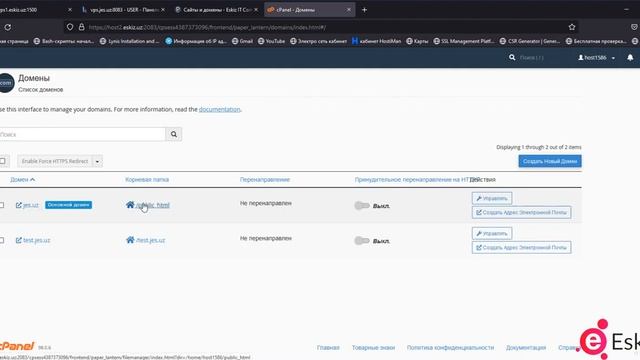The height and width of the screenshot is (360, 640).
Task: Open the public_html folder link
Action: pyautogui.click(x=153, y=205)
